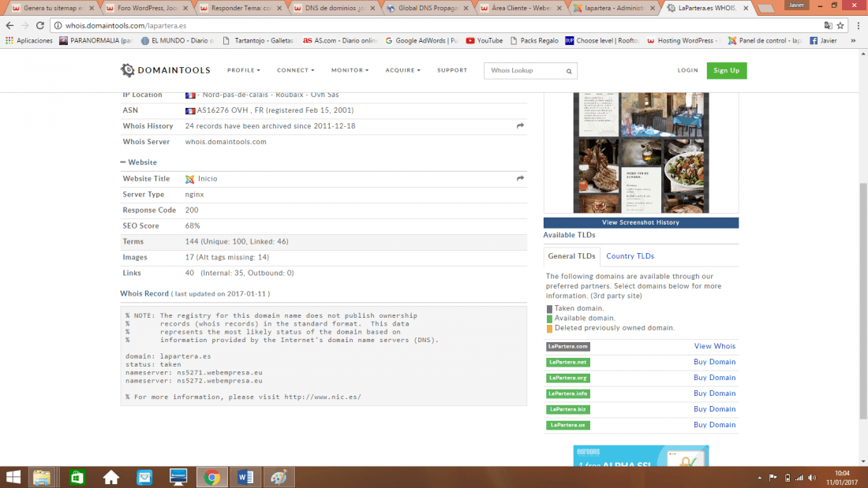
Task: Click Chrome icon in taskbar
Action: coord(212,477)
